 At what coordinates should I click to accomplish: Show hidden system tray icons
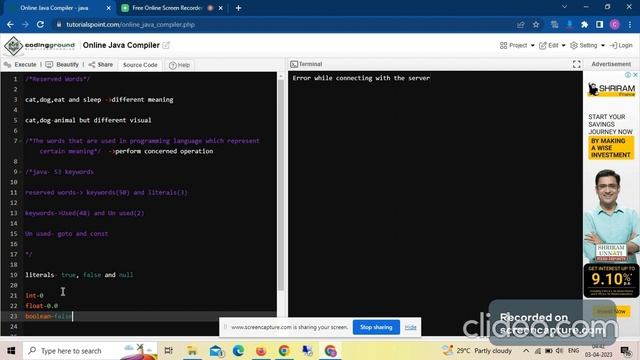pyautogui.click(x=526, y=351)
